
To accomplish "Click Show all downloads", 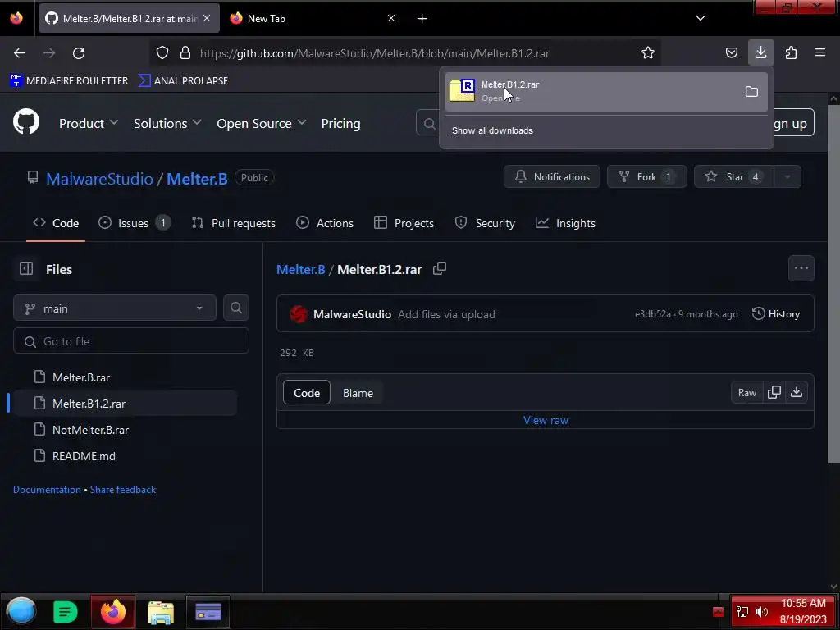I will [x=492, y=130].
